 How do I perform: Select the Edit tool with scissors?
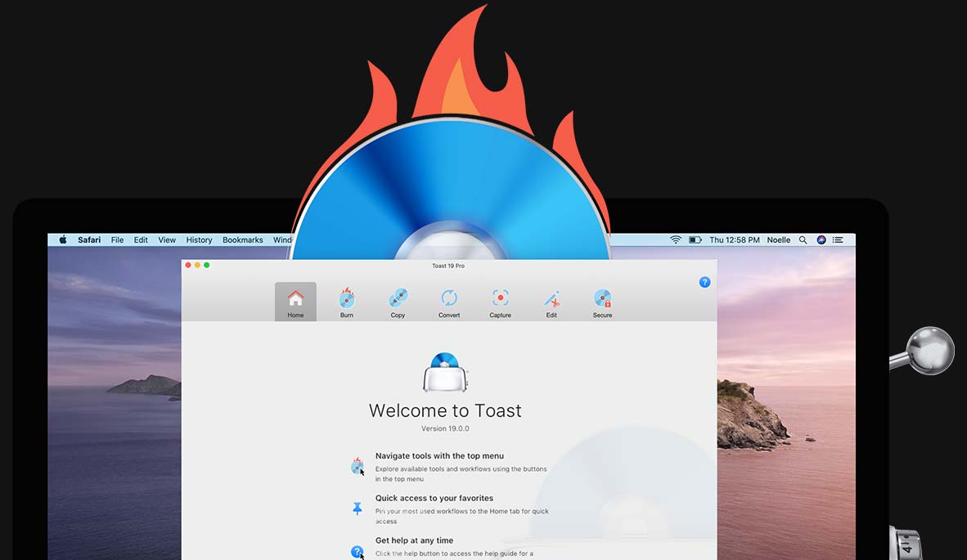pos(551,302)
